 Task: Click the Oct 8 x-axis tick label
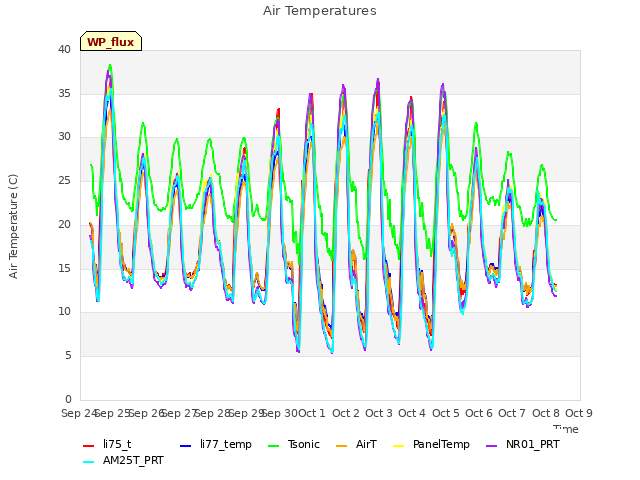click(546, 413)
